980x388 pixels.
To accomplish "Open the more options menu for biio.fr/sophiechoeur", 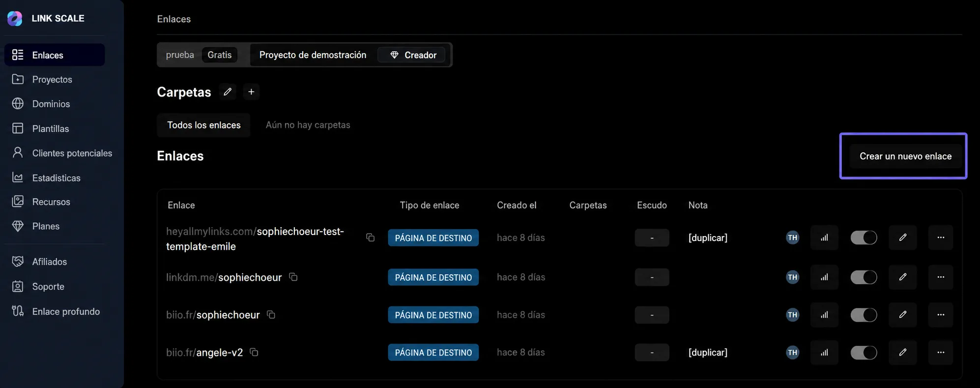I will [x=941, y=315].
